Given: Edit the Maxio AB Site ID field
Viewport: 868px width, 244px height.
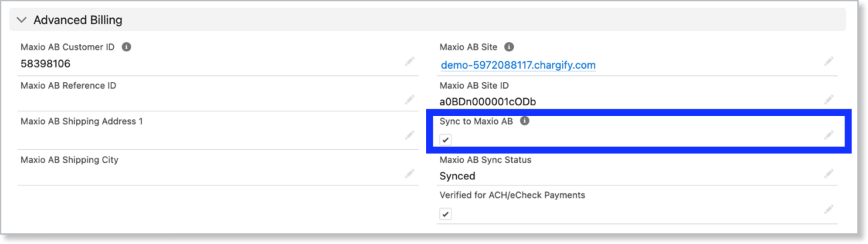Looking at the screenshot, I should click(x=829, y=99).
